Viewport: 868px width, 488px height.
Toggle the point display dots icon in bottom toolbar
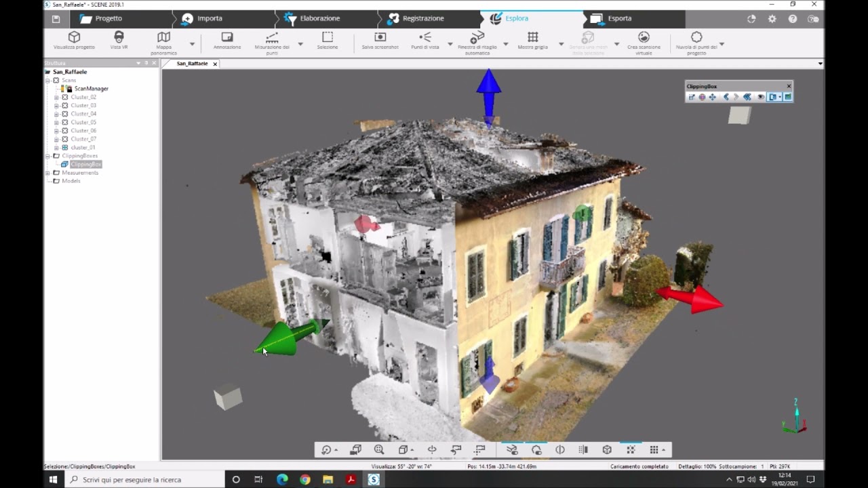click(631, 450)
